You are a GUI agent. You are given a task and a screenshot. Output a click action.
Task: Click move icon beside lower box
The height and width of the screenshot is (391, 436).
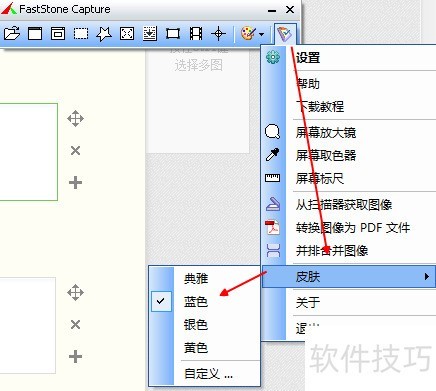pyautogui.click(x=75, y=293)
